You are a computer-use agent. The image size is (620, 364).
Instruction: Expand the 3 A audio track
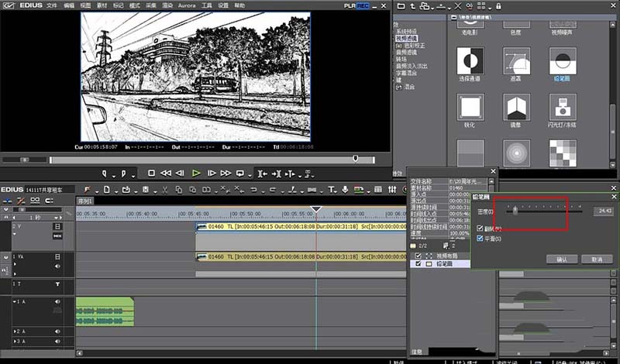[15, 341]
